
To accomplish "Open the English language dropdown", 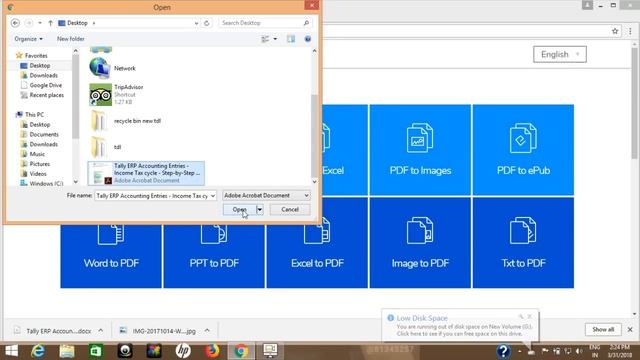I will (560, 54).
